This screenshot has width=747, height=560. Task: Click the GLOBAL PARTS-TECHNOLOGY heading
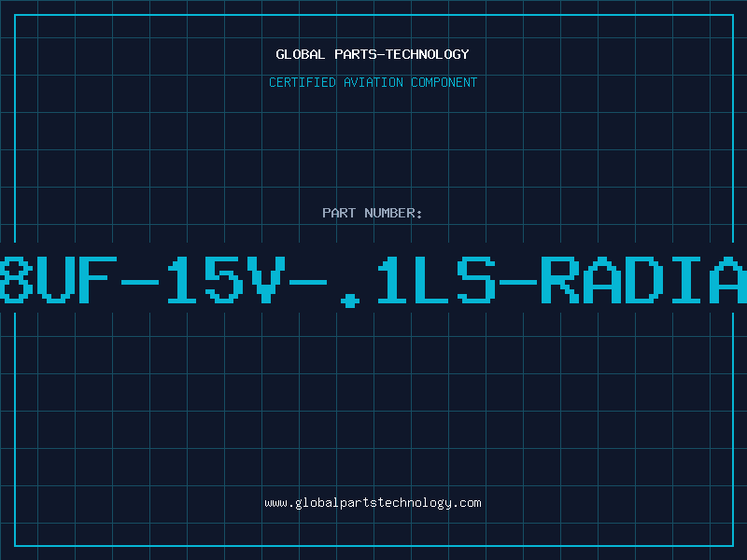(373, 54)
